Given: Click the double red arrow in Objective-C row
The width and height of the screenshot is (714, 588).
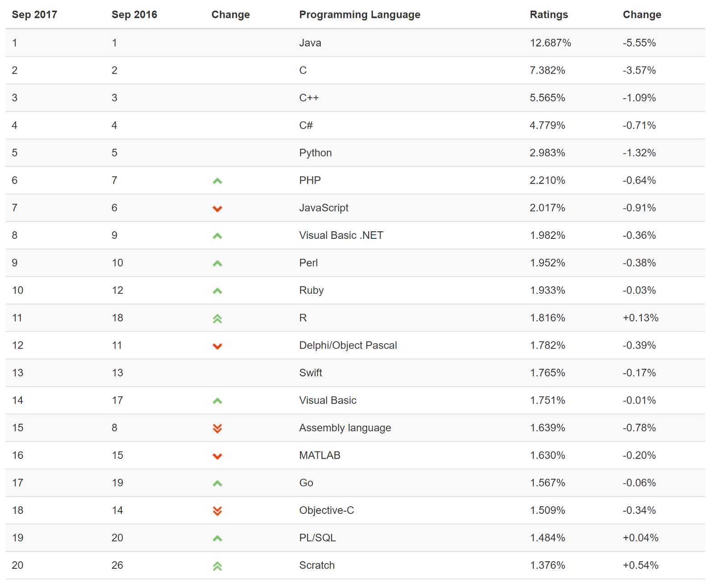Looking at the screenshot, I should point(217,511).
